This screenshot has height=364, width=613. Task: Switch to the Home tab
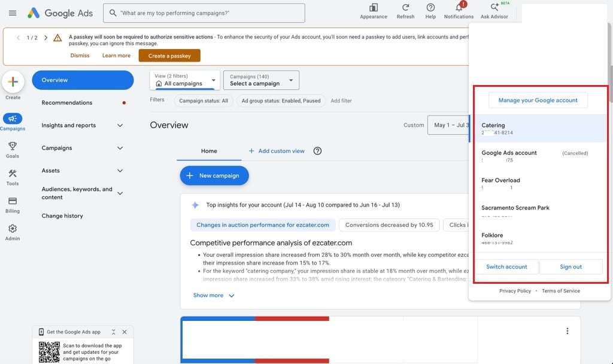pyautogui.click(x=209, y=151)
